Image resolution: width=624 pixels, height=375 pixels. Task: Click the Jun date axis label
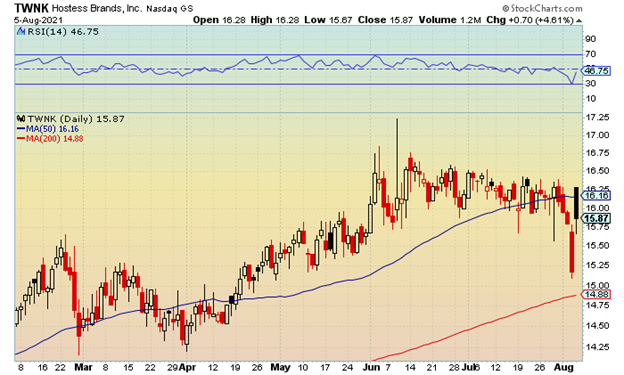click(x=371, y=367)
